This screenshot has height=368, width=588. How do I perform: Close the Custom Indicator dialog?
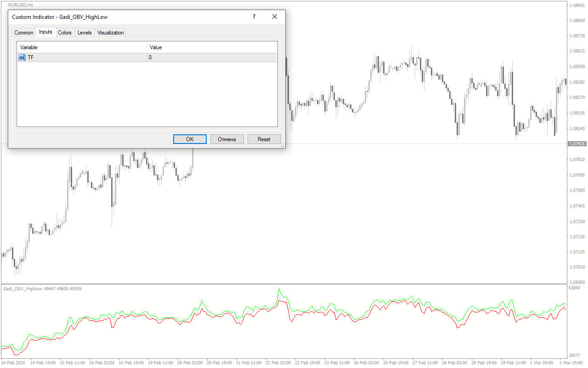coord(275,17)
